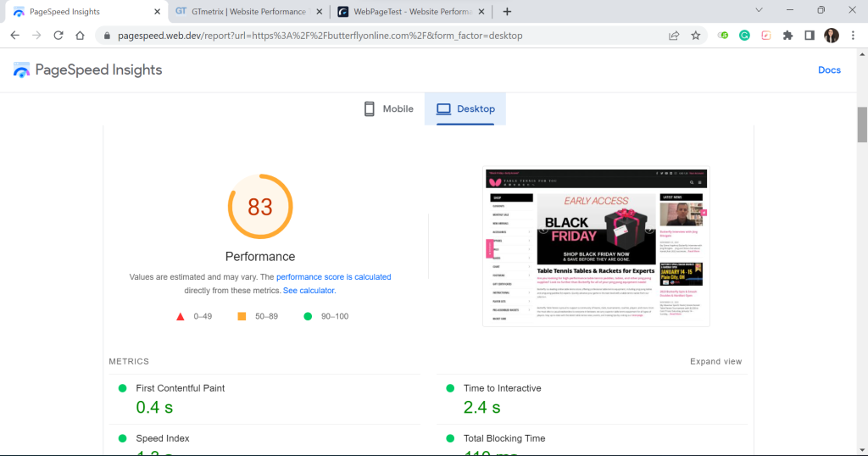Open the green toggle extension icon
The height and width of the screenshot is (456, 868).
pyautogui.click(x=723, y=36)
